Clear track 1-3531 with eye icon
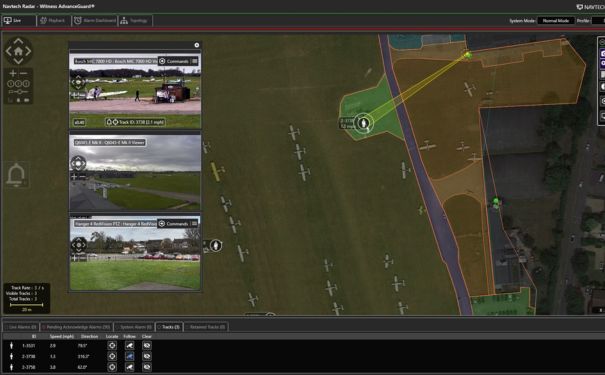This screenshot has width=605, height=375. coord(147,346)
